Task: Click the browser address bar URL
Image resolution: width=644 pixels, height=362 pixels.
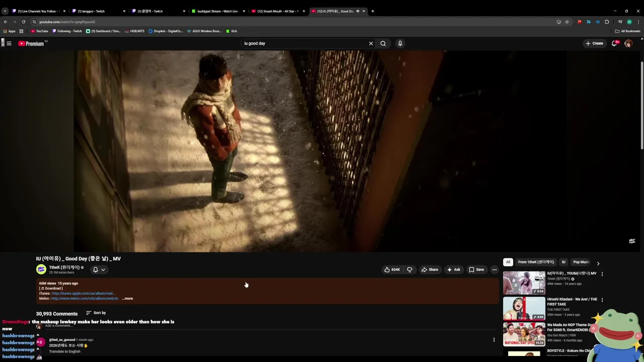Action: [67, 22]
